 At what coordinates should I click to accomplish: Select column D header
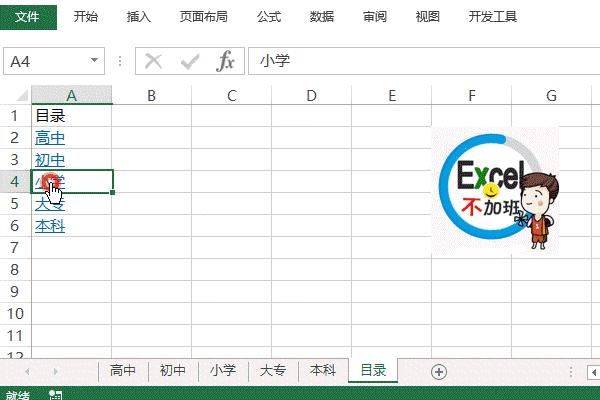click(311, 95)
